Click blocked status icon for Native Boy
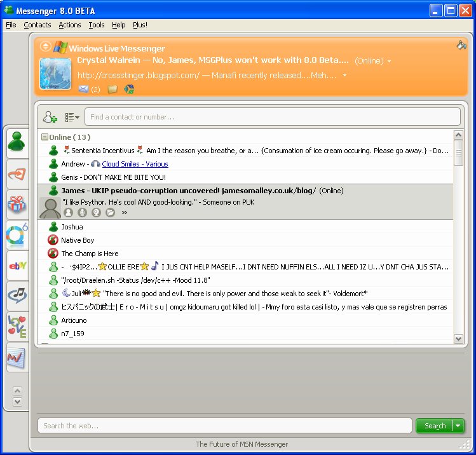 [53, 240]
